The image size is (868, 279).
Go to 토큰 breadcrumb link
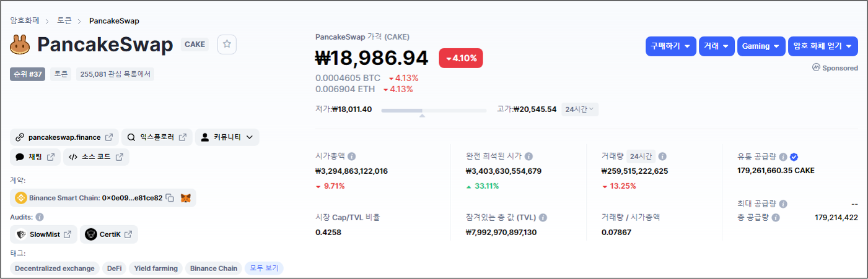click(64, 20)
